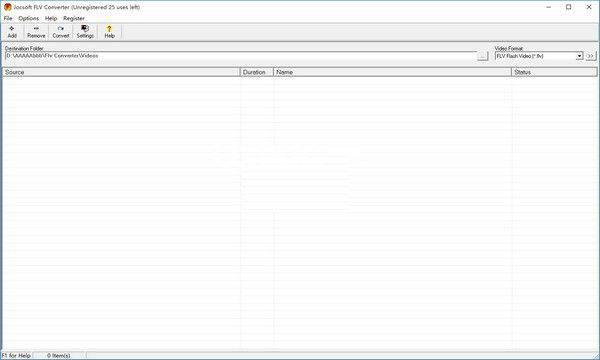This screenshot has width=600, height=360.
Task: Click the FLV Converter app icon in title bar
Action: [x=7, y=7]
